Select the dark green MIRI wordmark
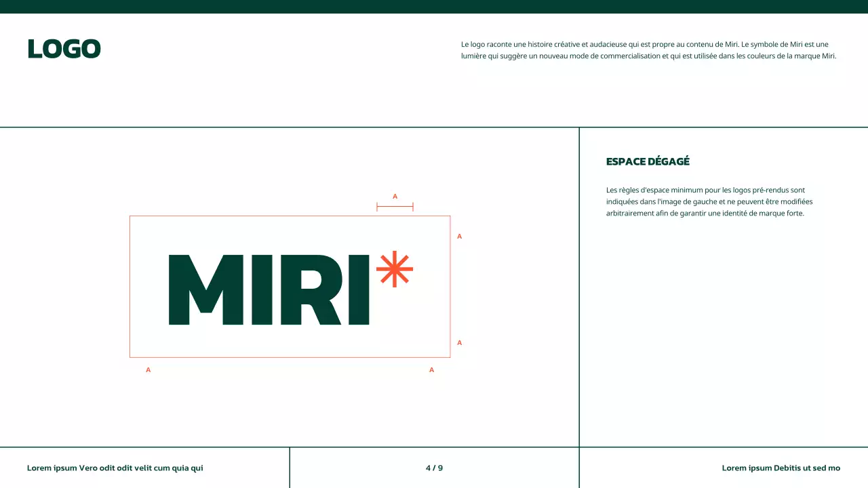 point(269,290)
